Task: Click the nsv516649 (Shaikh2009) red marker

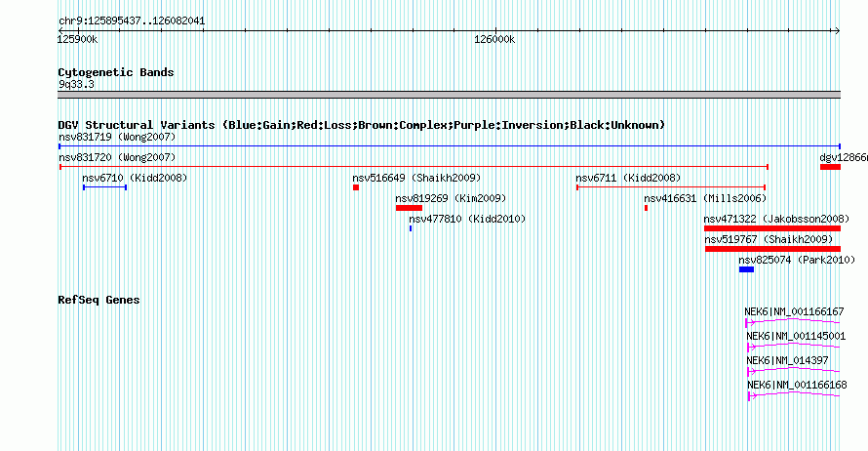Action: [356, 187]
